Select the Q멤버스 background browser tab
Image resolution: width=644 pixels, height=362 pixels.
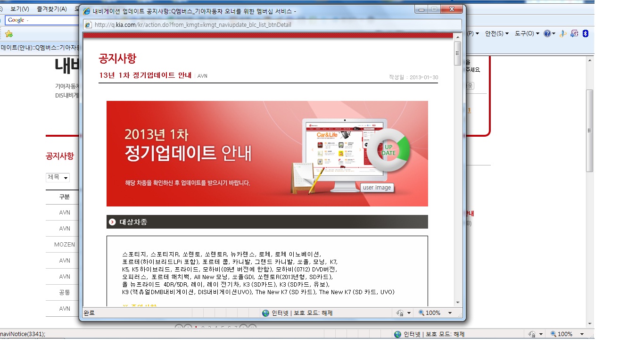tap(40, 47)
